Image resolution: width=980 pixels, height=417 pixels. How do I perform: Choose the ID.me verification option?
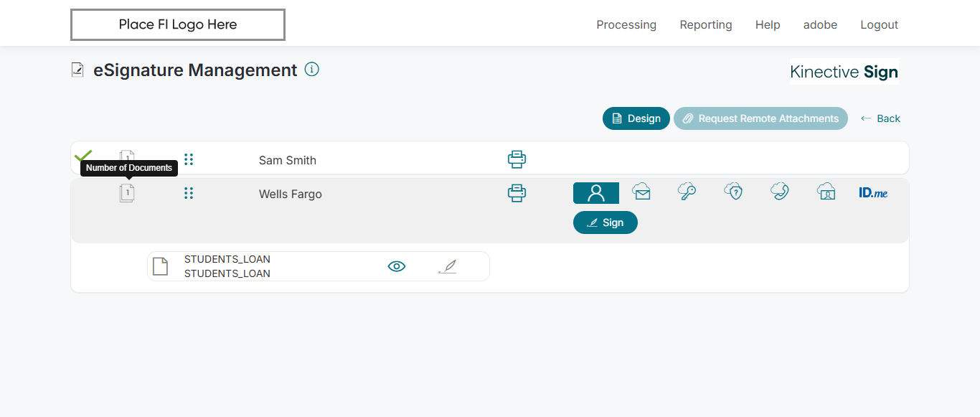click(873, 192)
